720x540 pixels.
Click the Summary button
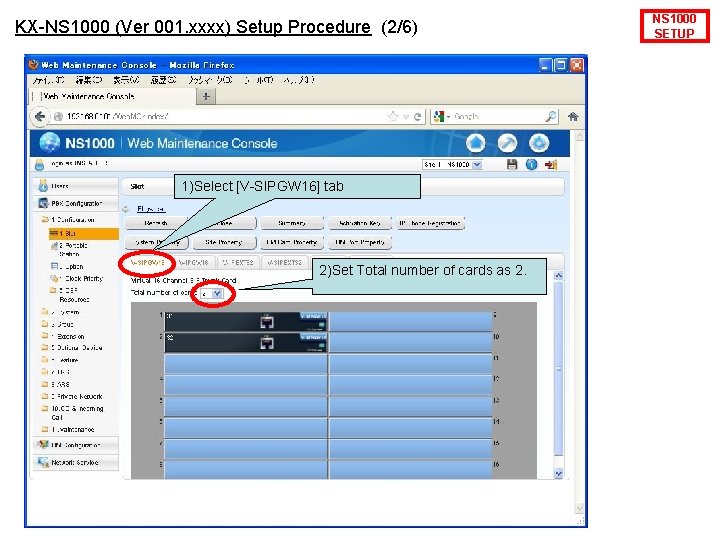[292, 223]
